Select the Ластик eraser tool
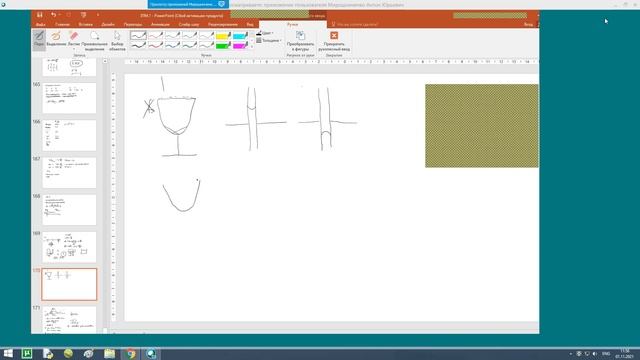Viewport: 640px width, 360px height. pos(73,40)
